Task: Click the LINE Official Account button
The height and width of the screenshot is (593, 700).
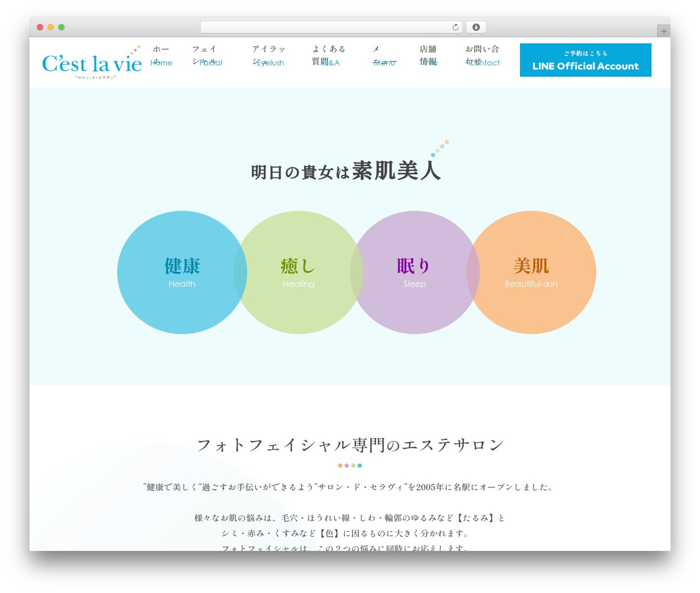Action: (x=585, y=60)
